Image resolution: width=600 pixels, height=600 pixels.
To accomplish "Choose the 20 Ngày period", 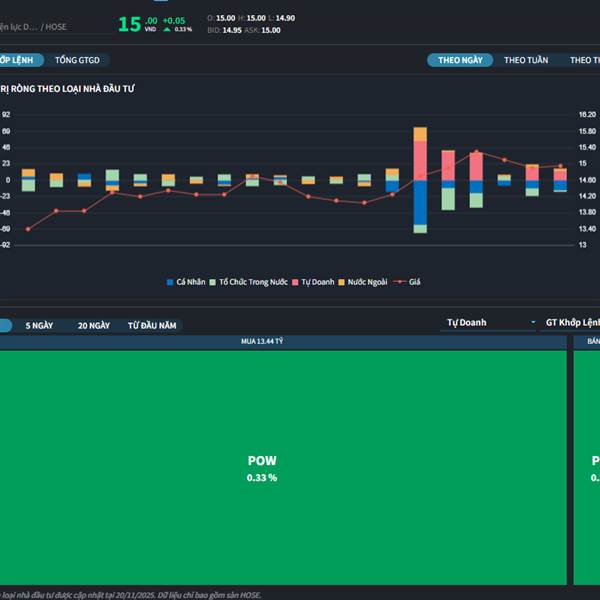I will 93,325.
